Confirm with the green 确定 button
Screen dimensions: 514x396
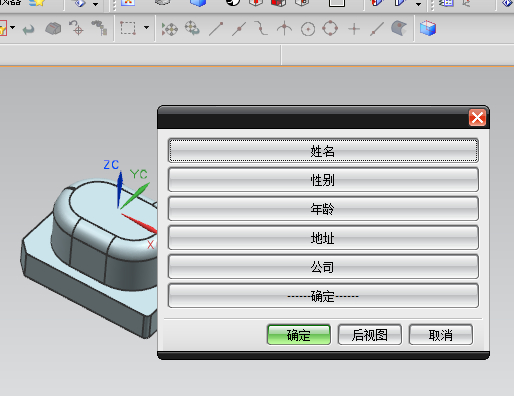pos(299,335)
